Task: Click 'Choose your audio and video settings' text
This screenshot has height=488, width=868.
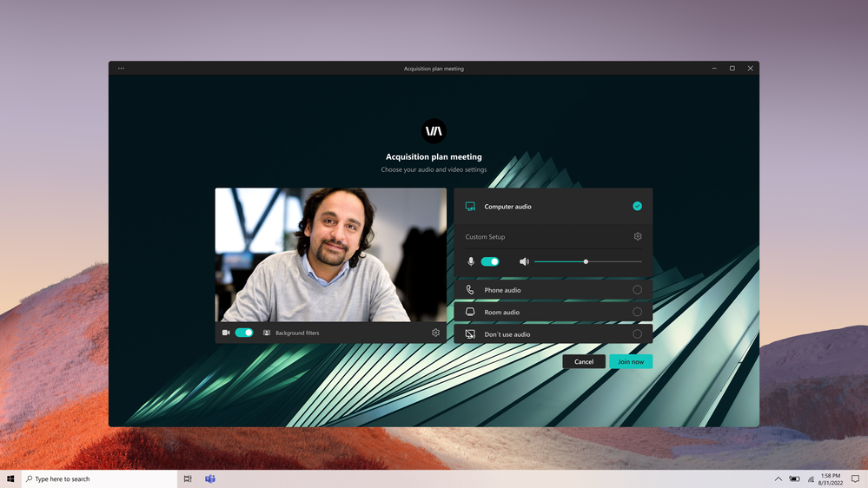Action: pos(434,170)
